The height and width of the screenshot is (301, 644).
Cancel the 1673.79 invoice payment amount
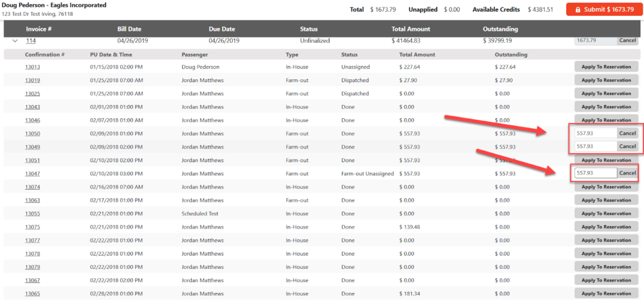point(627,40)
